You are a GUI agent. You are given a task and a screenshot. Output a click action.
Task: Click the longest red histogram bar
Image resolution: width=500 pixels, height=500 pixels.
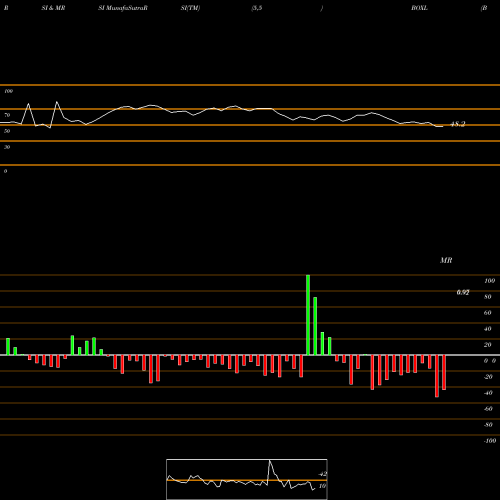(x=437, y=376)
